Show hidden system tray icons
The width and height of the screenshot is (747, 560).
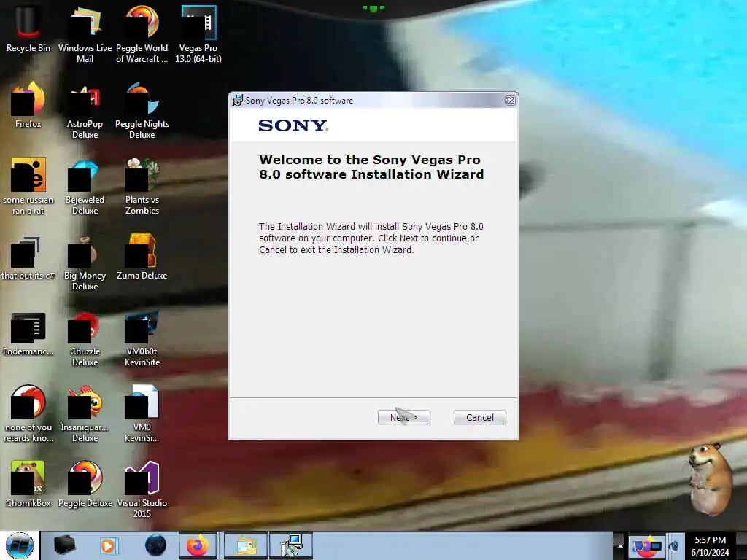tap(620, 545)
